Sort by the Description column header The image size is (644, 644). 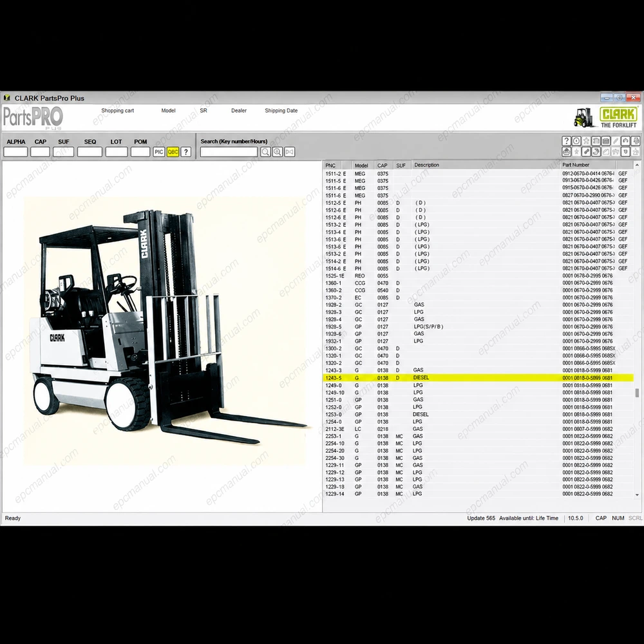486,165
